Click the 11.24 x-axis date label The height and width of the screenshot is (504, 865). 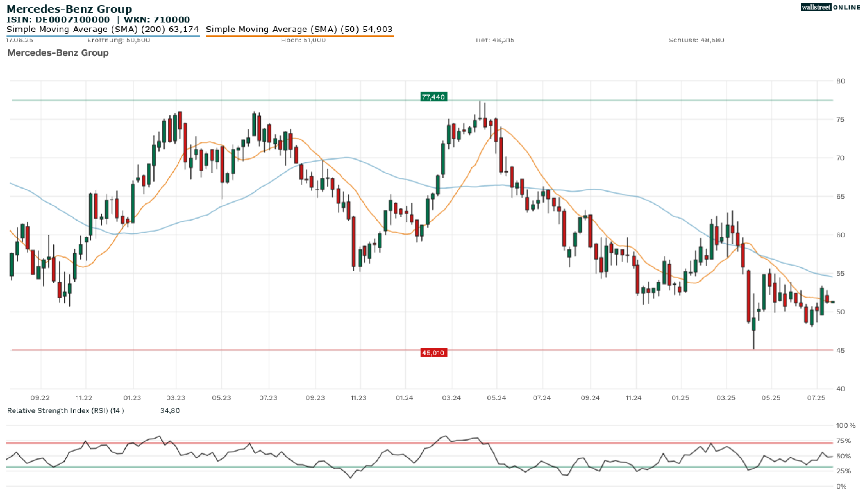(633, 398)
